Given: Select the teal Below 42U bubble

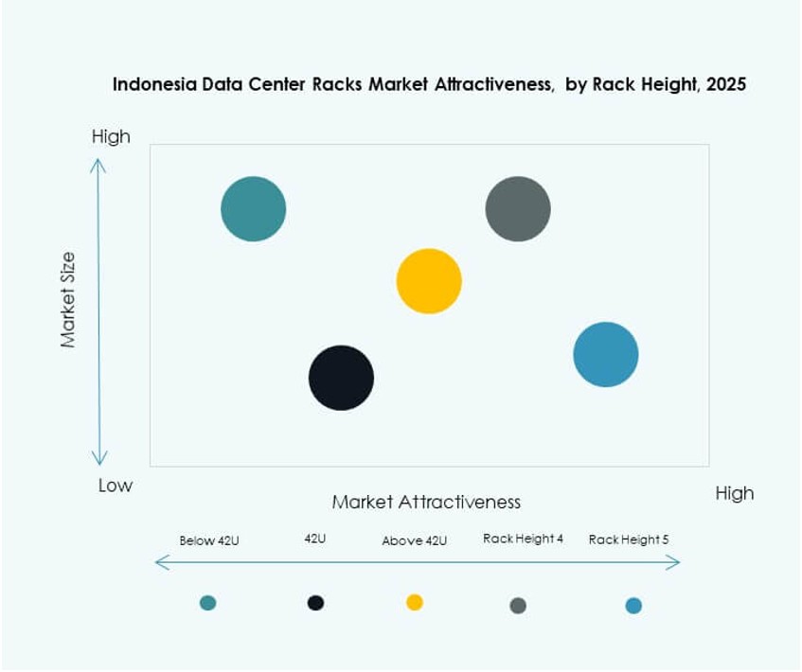Looking at the screenshot, I should tap(252, 209).
